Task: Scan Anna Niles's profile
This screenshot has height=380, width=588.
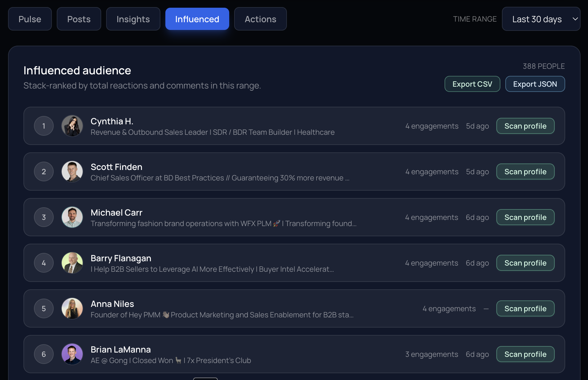Action: (x=525, y=308)
